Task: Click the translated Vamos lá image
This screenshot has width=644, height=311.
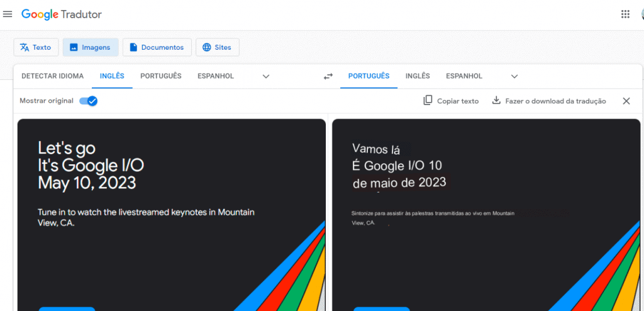Action: click(x=486, y=215)
